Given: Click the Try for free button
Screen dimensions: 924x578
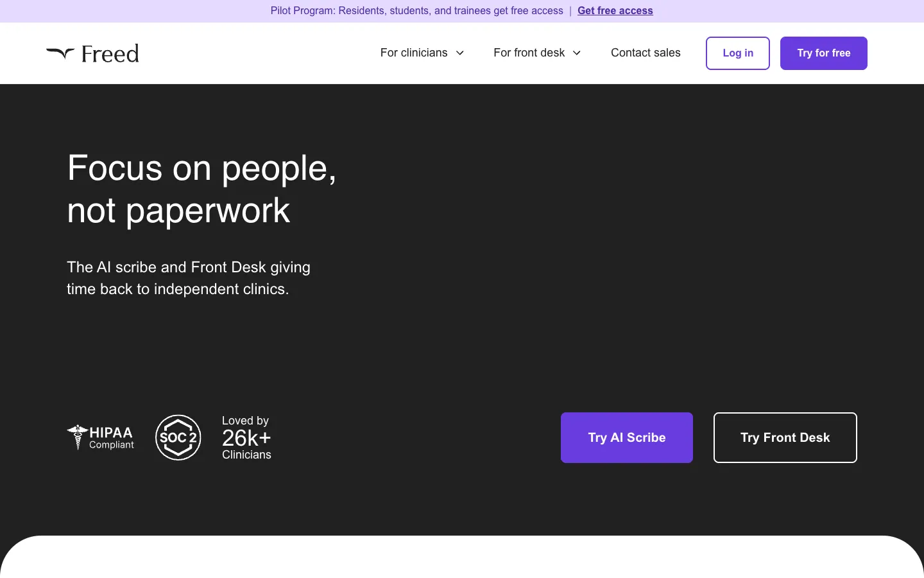Looking at the screenshot, I should (824, 53).
